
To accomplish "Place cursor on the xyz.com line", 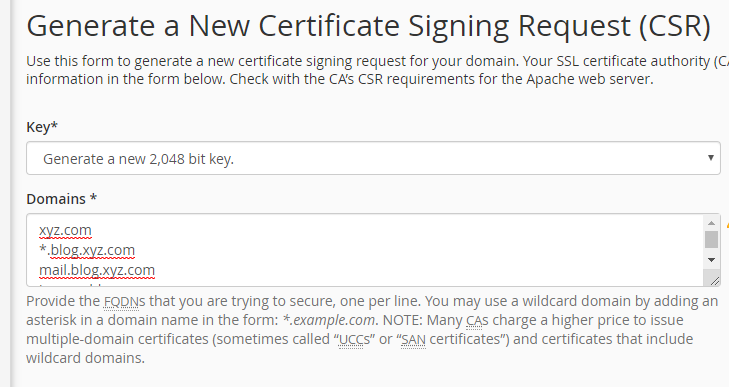I will point(66,230).
